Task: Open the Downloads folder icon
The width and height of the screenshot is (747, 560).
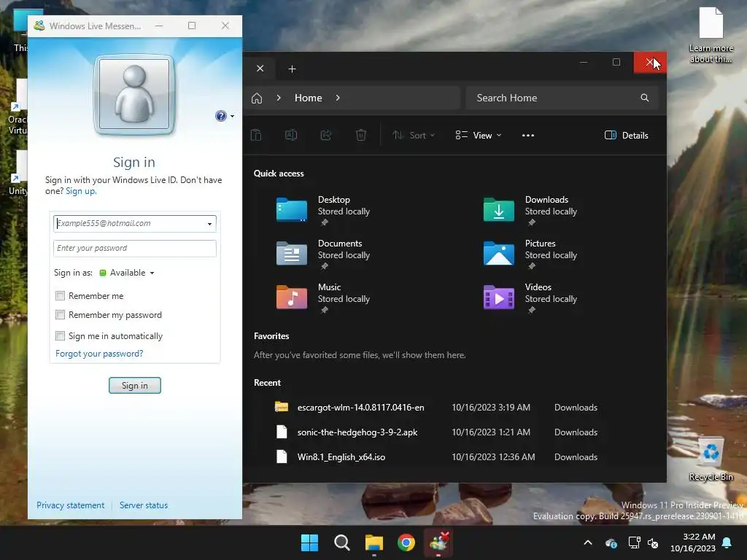Action: (499, 209)
